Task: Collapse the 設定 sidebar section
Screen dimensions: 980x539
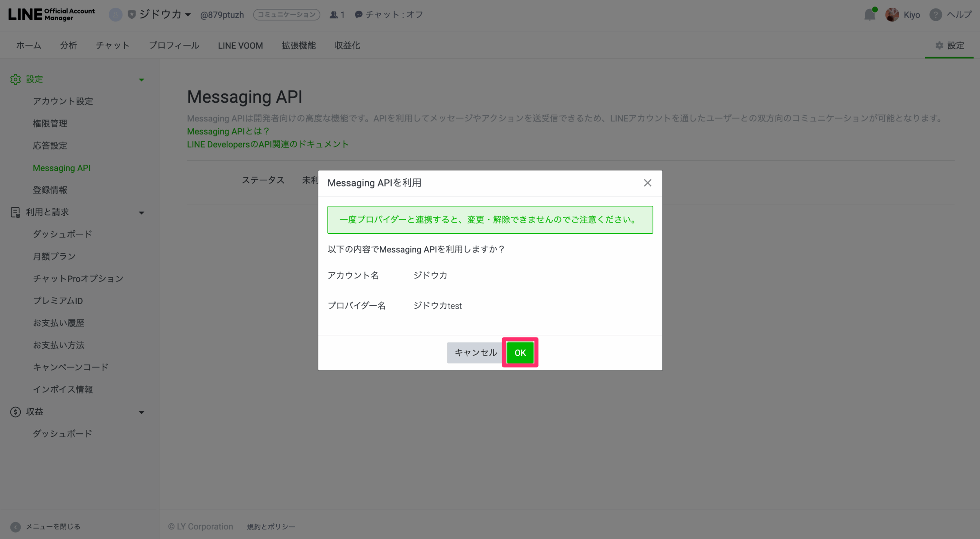Action: click(141, 80)
